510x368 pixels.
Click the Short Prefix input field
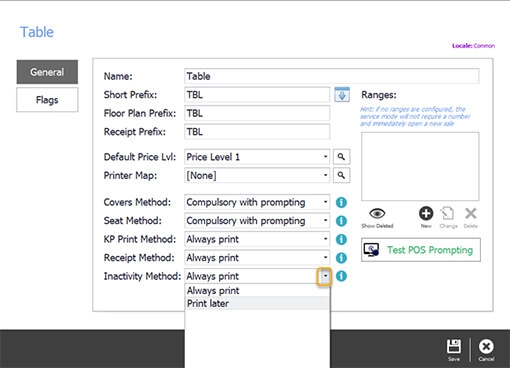tap(257, 95)
